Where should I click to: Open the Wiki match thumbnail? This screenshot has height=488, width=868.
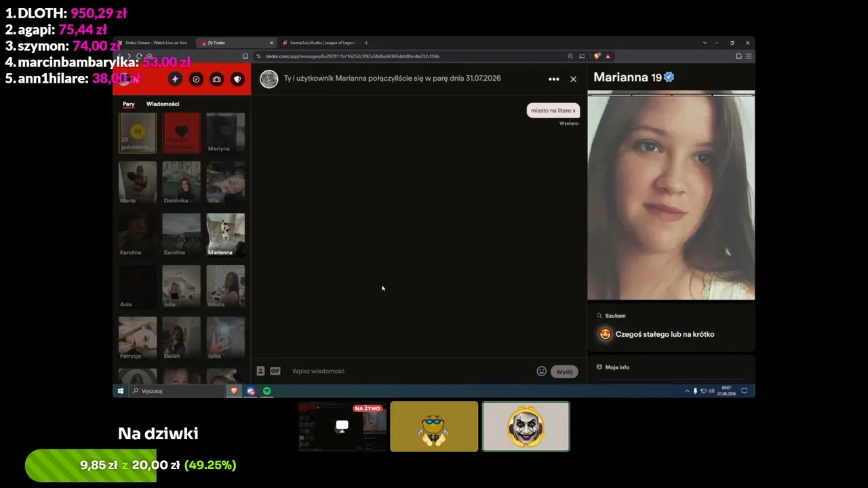pyautogui.click(x=225, y=183)
